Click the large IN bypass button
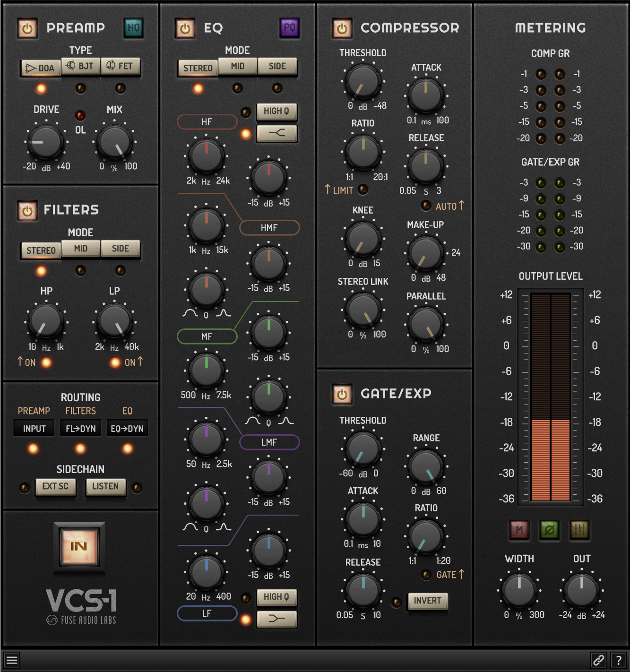Screen dimensions: 630x672 point(79,547)
